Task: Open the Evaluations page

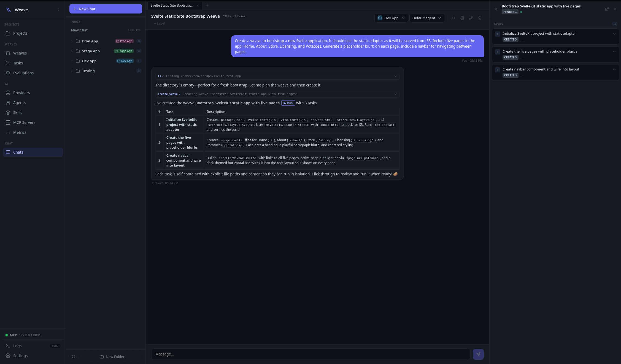Action: [x=33, y=73]
